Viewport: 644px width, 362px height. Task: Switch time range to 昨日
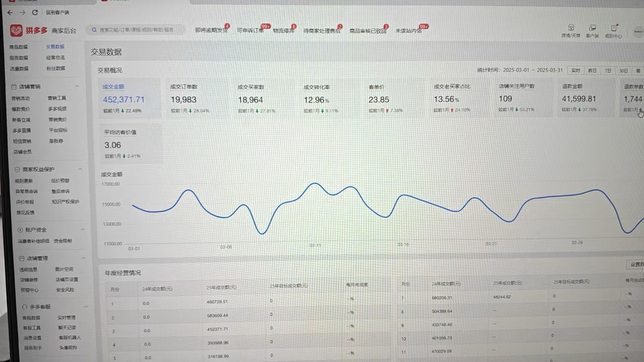pos(592,71)
